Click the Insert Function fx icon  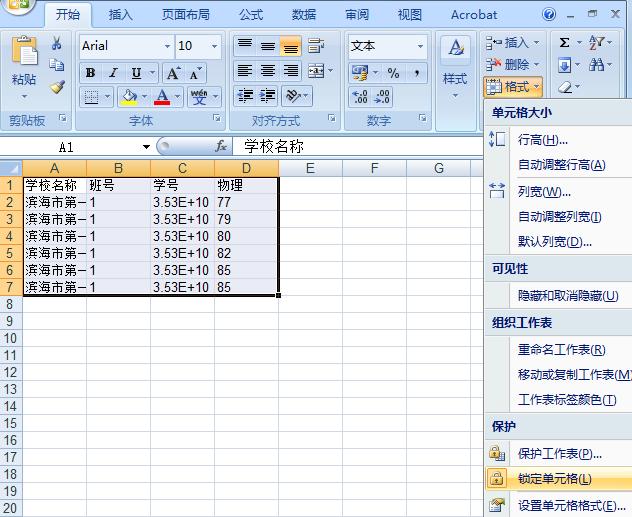(222, 146)
